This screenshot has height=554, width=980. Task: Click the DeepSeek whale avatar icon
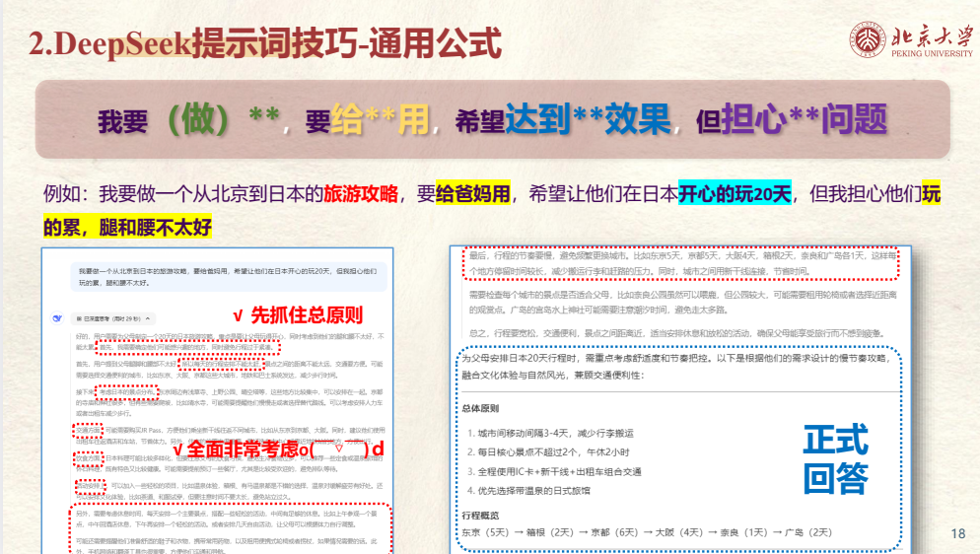tap(57, 318)
